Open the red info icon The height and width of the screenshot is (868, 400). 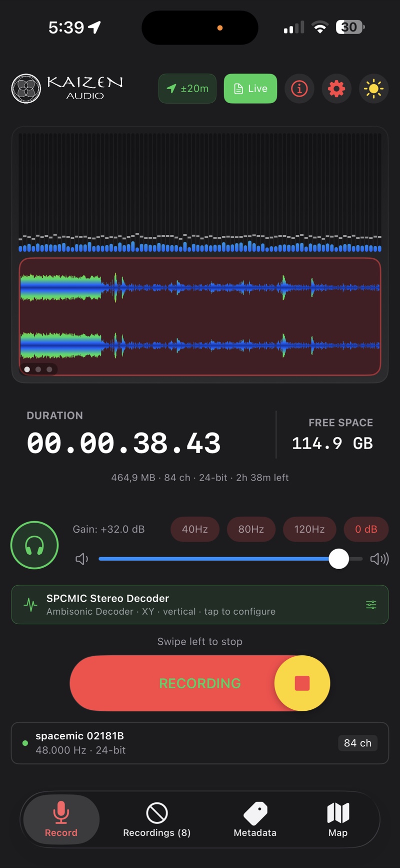click(x=299, y=89)
